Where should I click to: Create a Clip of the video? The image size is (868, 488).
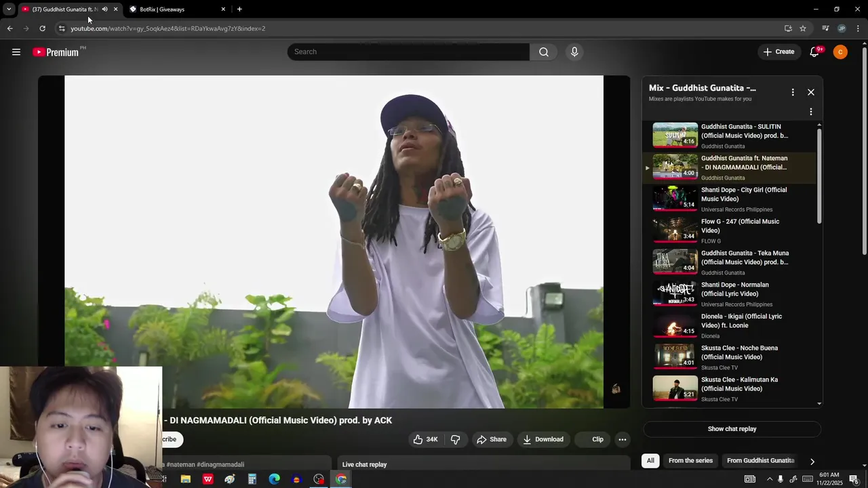point(592,439)
